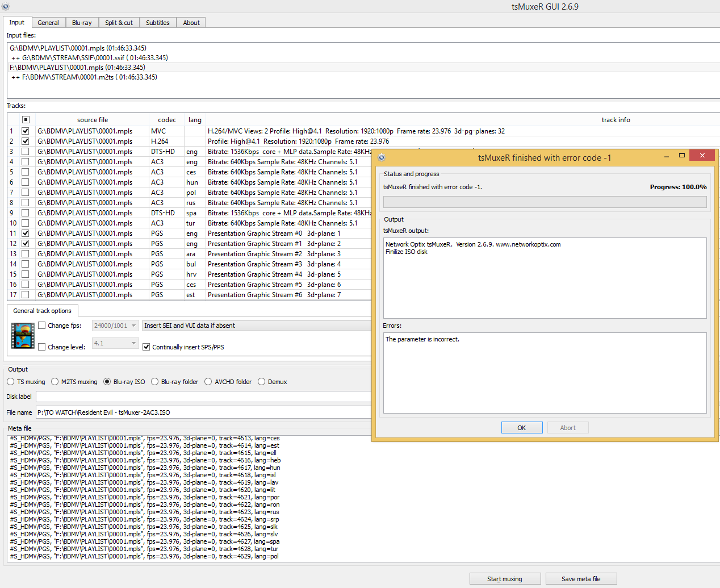Image resolution: width=720 pixels, height=588 pixels.
Task: Enable the Change fps checkbox
Action: coord(42,326)
